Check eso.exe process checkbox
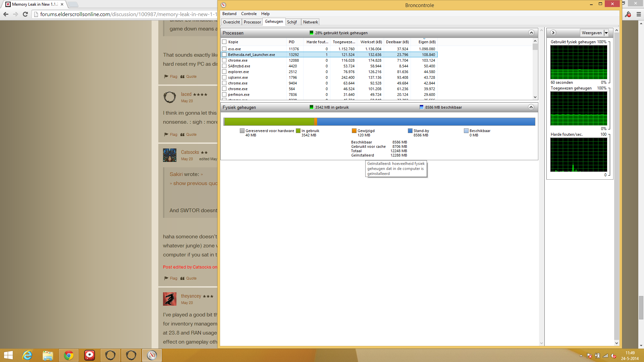The height and width of the screenshot is (362, 644). (x=224, y=49)
